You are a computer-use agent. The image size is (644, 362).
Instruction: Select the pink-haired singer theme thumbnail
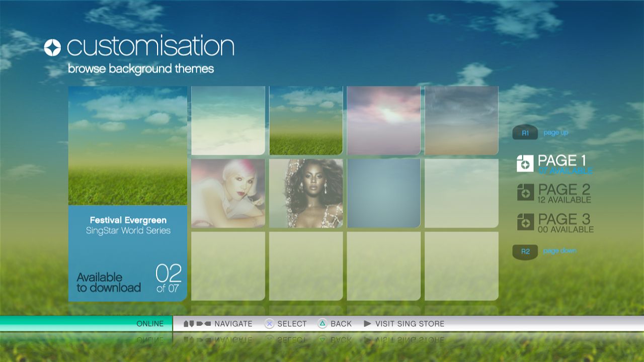coord(228,194)
